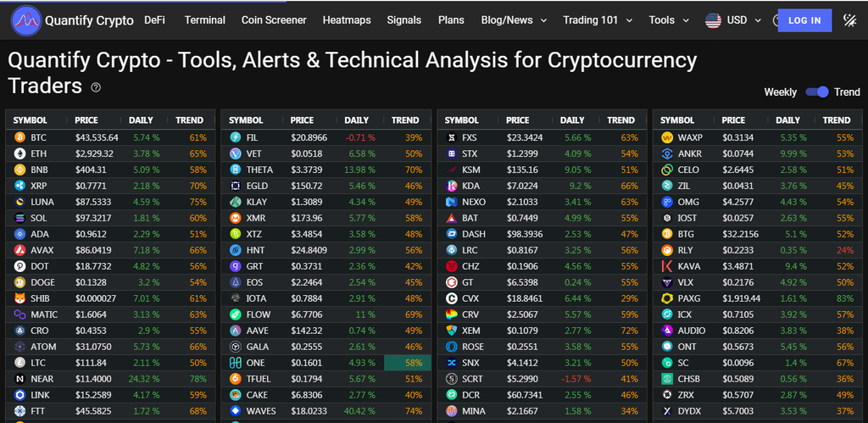Image resolution: width=868 pixels, height=423 pixels.
Task: Sort first table by SYMBOL header
Action: coord(30,120)
